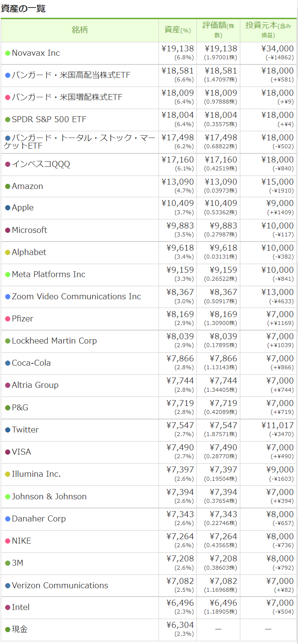Viewport: 298px width, 644px height.
Task: Click the 銘柄 column header
Action: click(80, 30)
